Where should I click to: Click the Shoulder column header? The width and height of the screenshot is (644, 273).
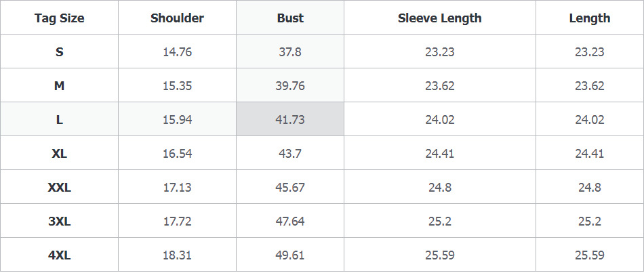[x=178, y=18]
